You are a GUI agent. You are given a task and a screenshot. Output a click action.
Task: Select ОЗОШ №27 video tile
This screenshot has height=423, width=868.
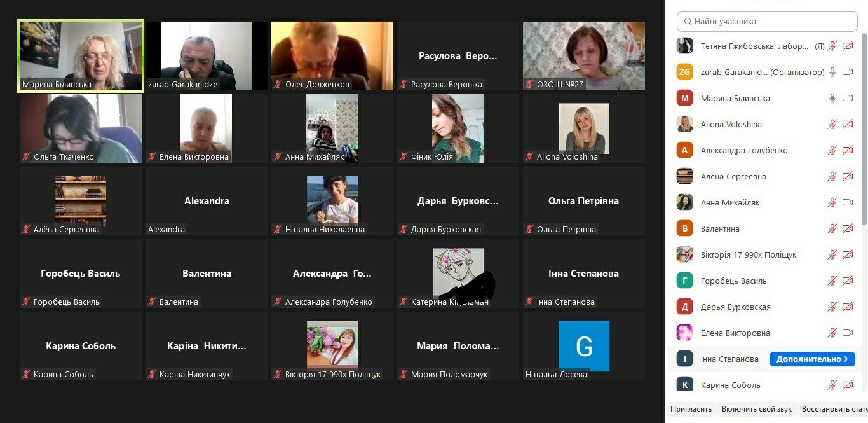tap(584, 56)
